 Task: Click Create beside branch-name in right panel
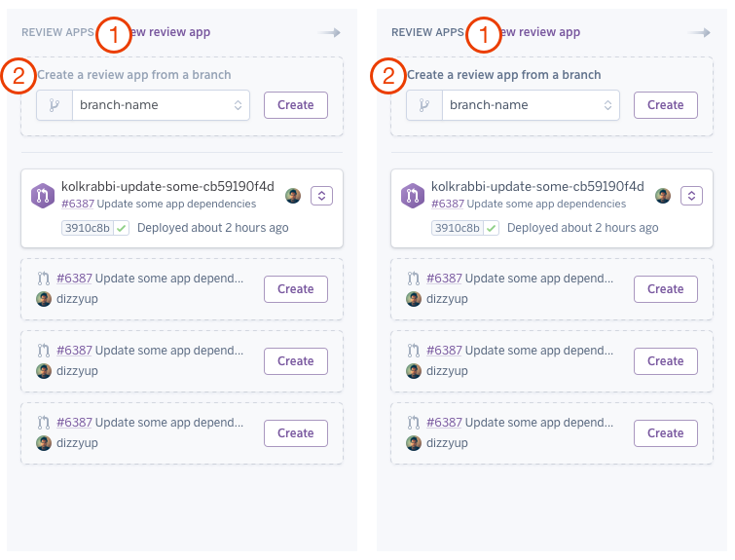pyautogui.click(x=666, y=105)
